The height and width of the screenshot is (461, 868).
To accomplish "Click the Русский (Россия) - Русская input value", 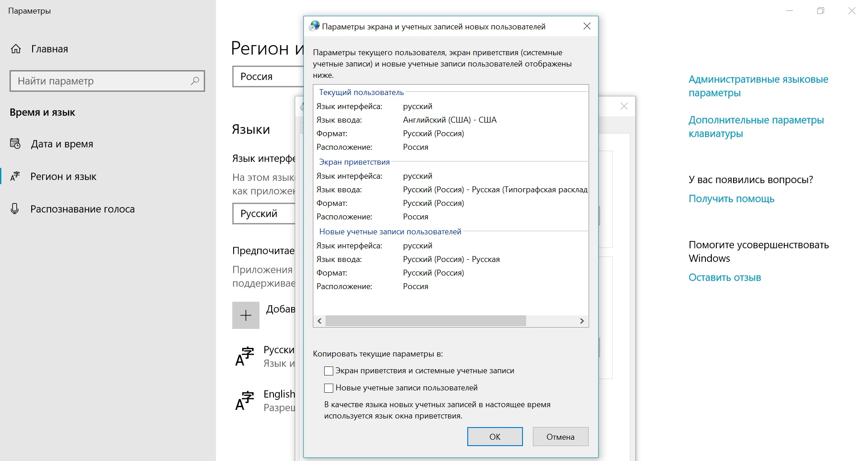I will tap(451, 259).
